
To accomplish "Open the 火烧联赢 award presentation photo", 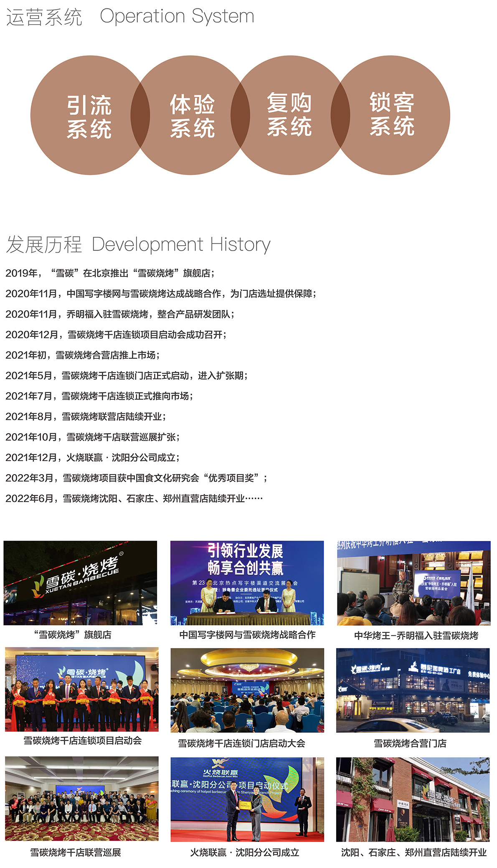I will [x=247, y=799].
